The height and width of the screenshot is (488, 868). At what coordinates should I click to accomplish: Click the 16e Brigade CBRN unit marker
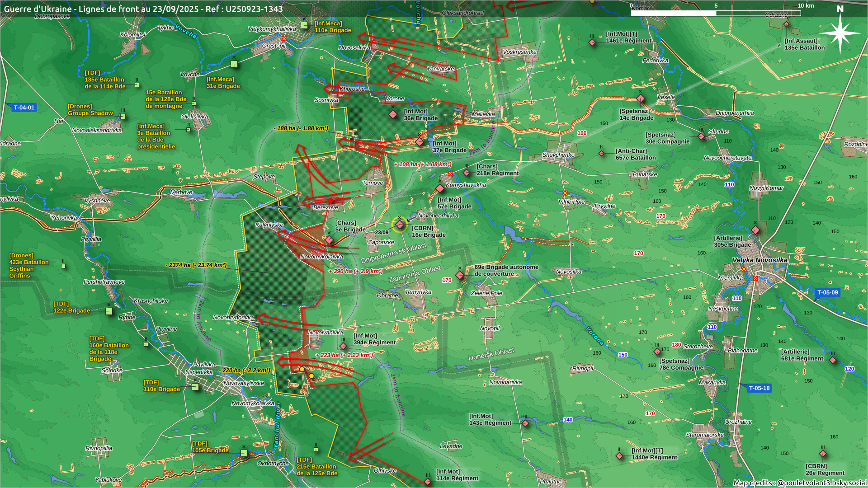point(400,225)
